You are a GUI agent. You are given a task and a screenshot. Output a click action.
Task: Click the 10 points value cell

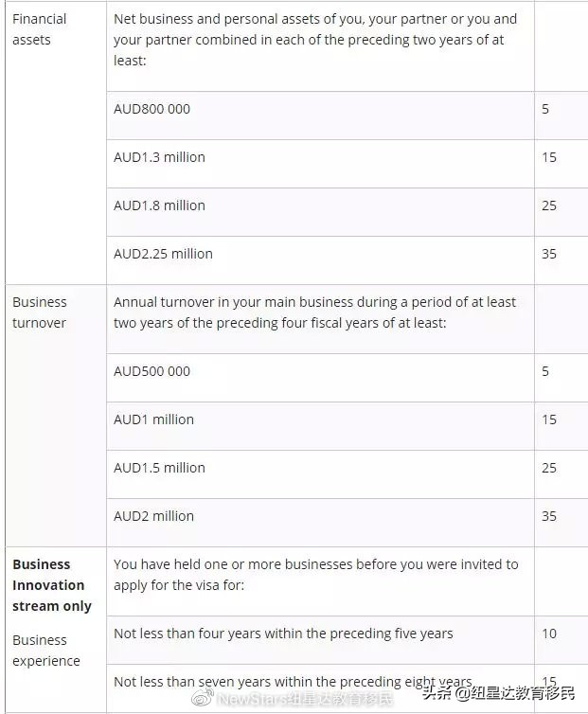click(x=549, y=634)
